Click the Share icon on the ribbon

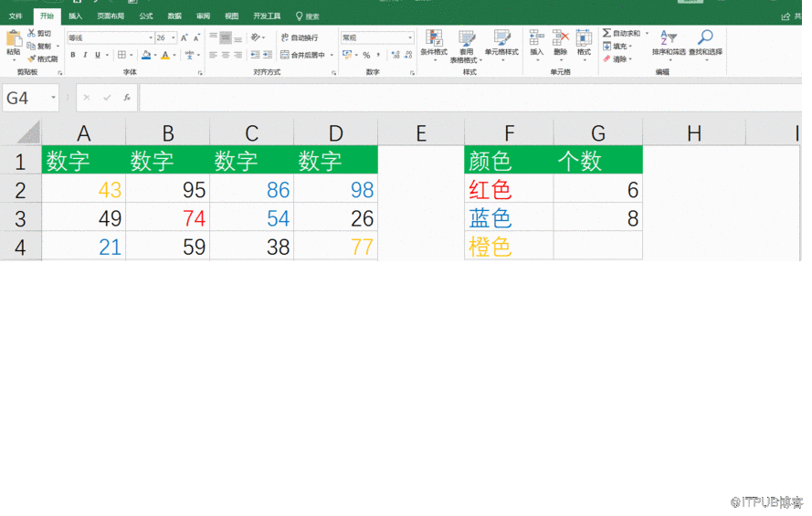(x=786, y=16)
